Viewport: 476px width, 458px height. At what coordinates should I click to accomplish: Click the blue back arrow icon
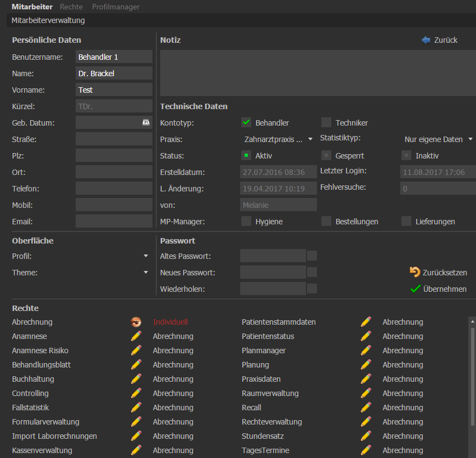426,40
